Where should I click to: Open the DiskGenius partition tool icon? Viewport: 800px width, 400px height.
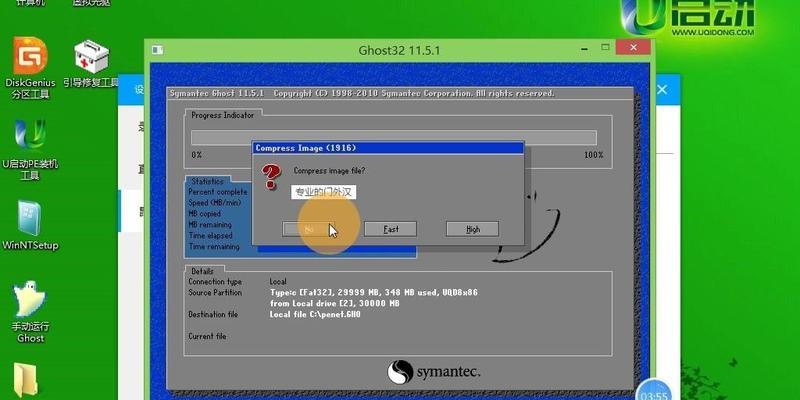[x=30, y=68]
